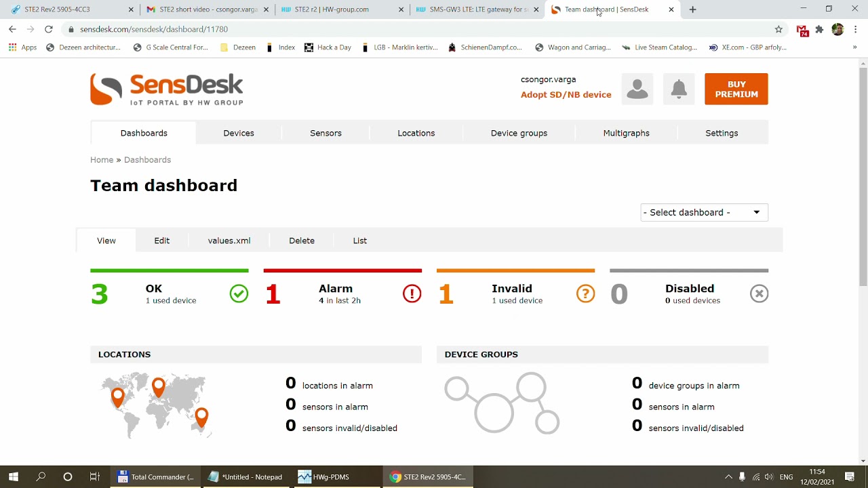Select the values.xml tab
Viewport: 868px width, 488px height.
click(229, 241)
